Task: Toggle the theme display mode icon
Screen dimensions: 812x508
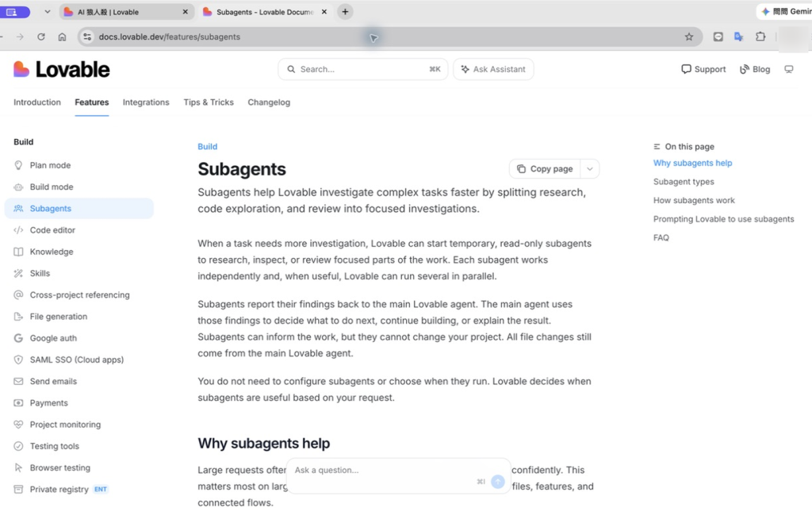Action: 789,70
